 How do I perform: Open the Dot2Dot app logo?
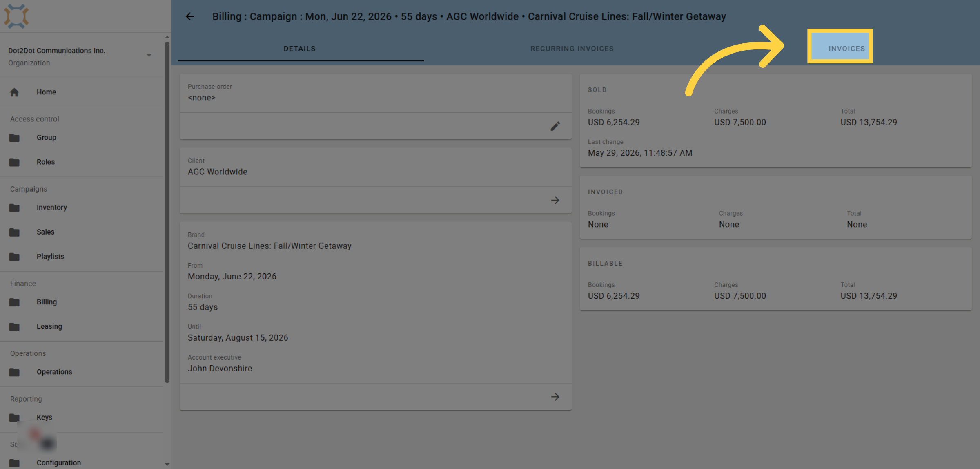pos(16,16)
